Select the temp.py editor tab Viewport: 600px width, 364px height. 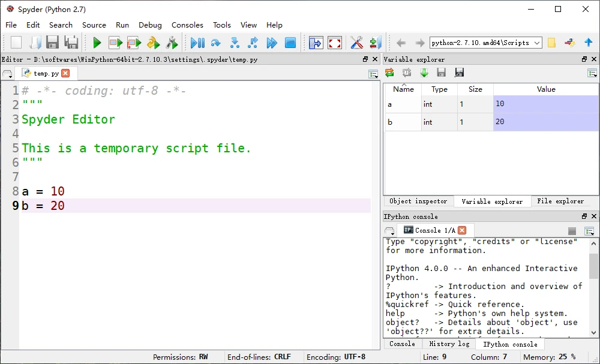(x=46, y=73)
